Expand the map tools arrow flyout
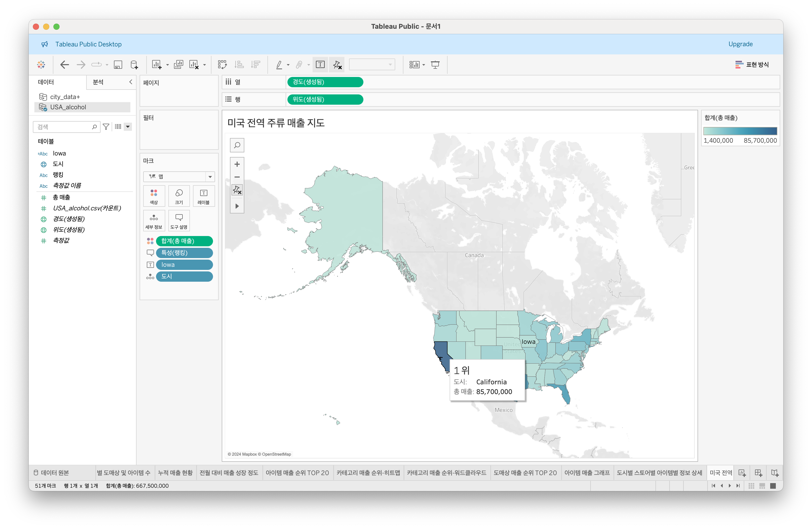Image resolution: width=812 pixels, height=529 pixels. coord(237,206)
